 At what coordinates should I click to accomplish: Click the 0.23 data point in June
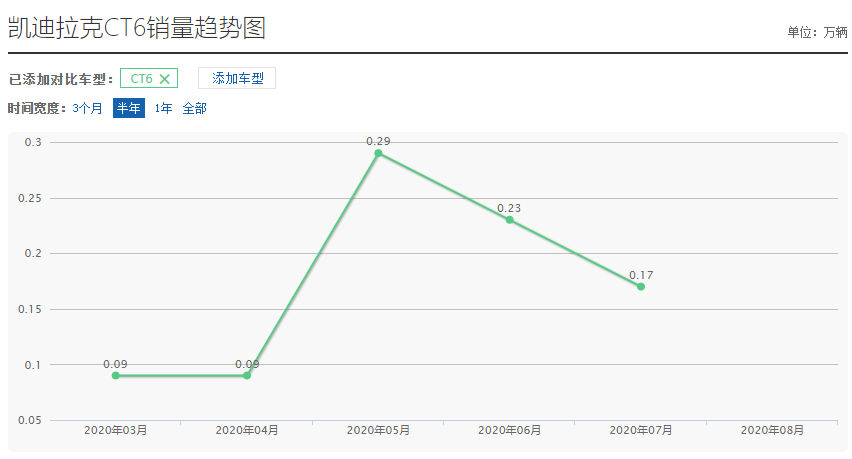(x=510, y=220)
